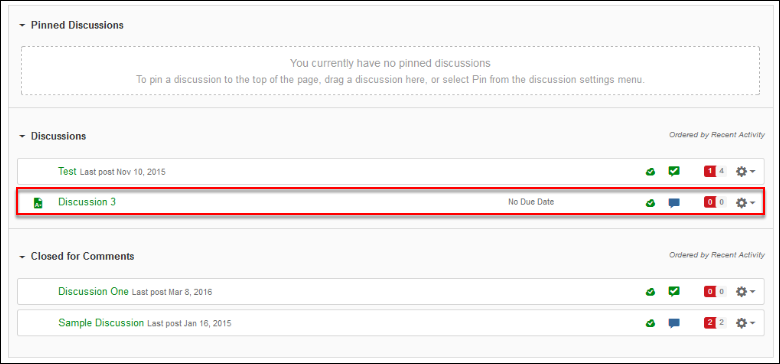Open the Sample Discussion link
This screenshot has width=780, height=364.
click(101, 323)
